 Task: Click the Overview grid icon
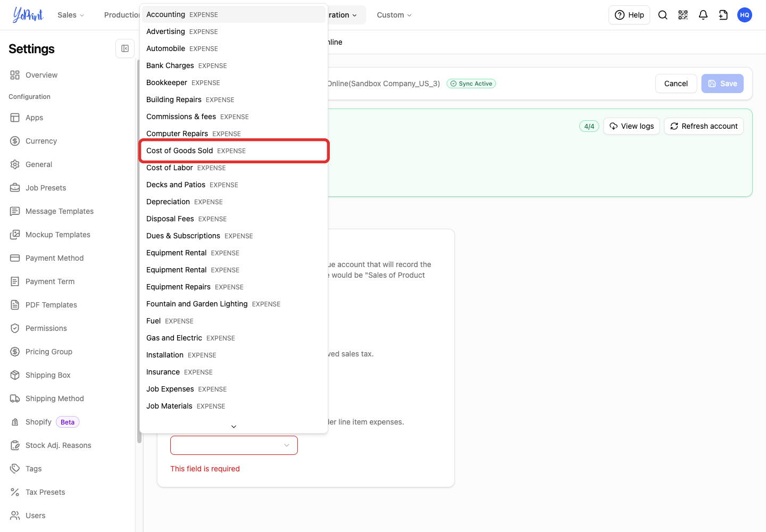(x=15, y=75)
